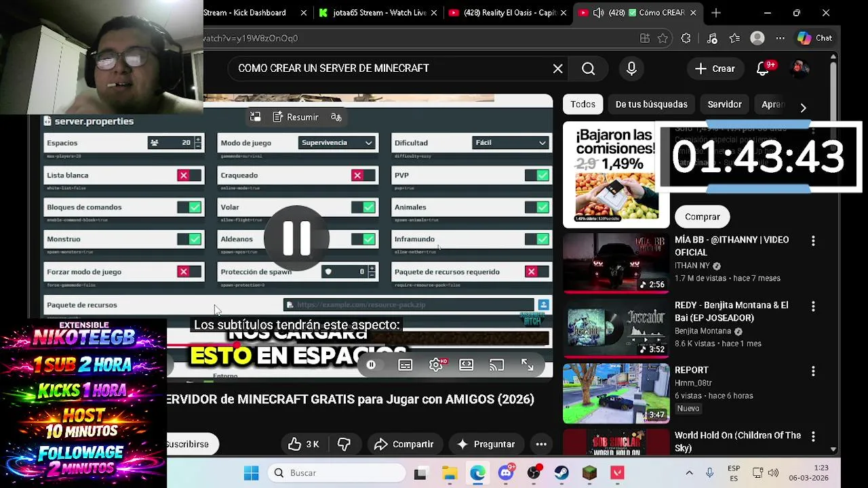Open options for World Hold On video
868x488 pixels.
tap(813, 436)
